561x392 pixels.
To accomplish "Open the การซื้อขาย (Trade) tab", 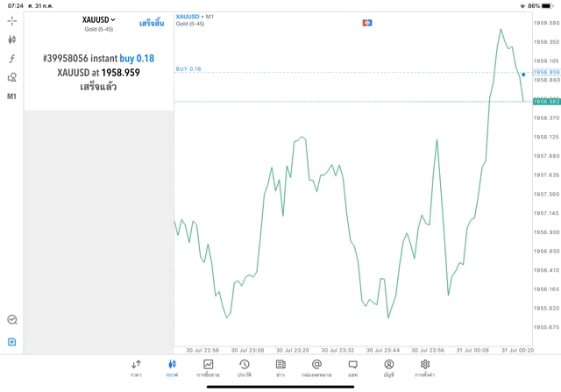I will [x=208, y=368].
